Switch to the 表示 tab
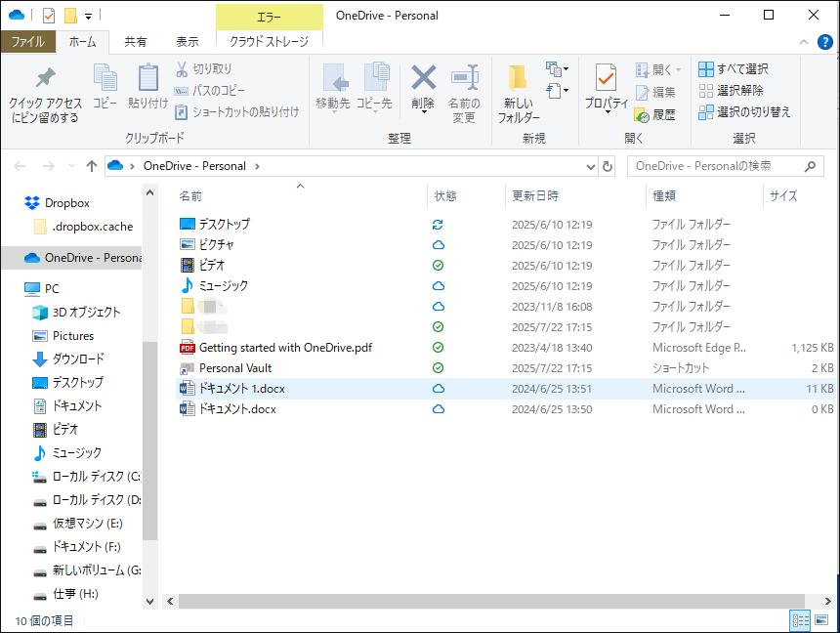This screenshot has width=840, height=633. coord(188,41)
